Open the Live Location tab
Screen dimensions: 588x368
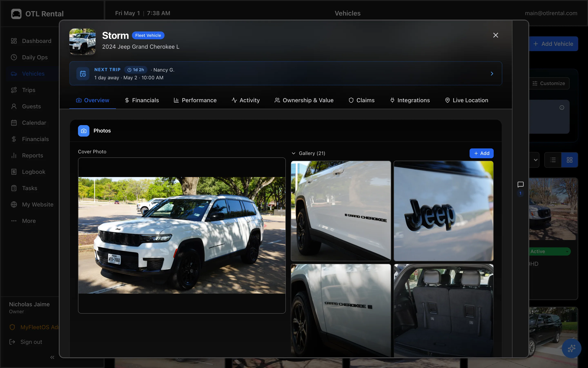coord(467,100)
